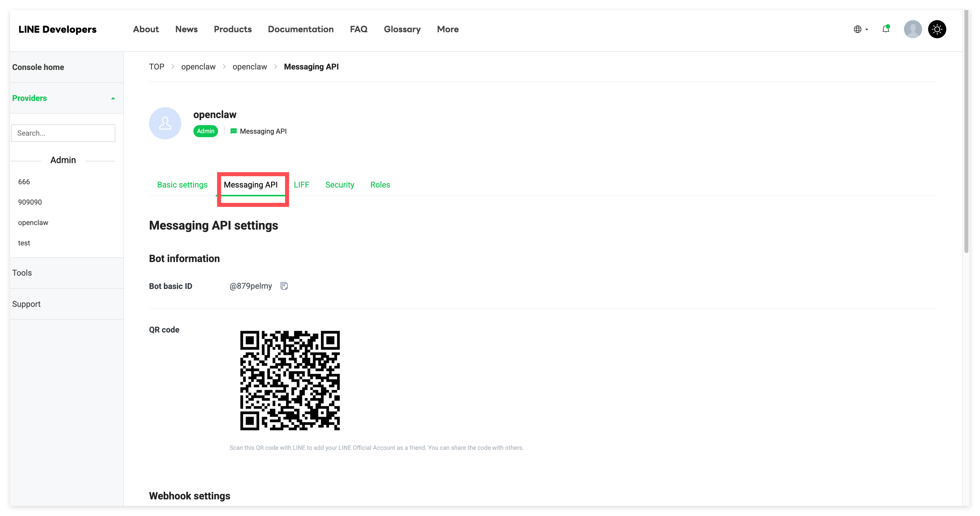The height and width of the screenshot is (516, 980).
Task: Click the openclaw channel avatar icon
Action: (x=165, y=123)
